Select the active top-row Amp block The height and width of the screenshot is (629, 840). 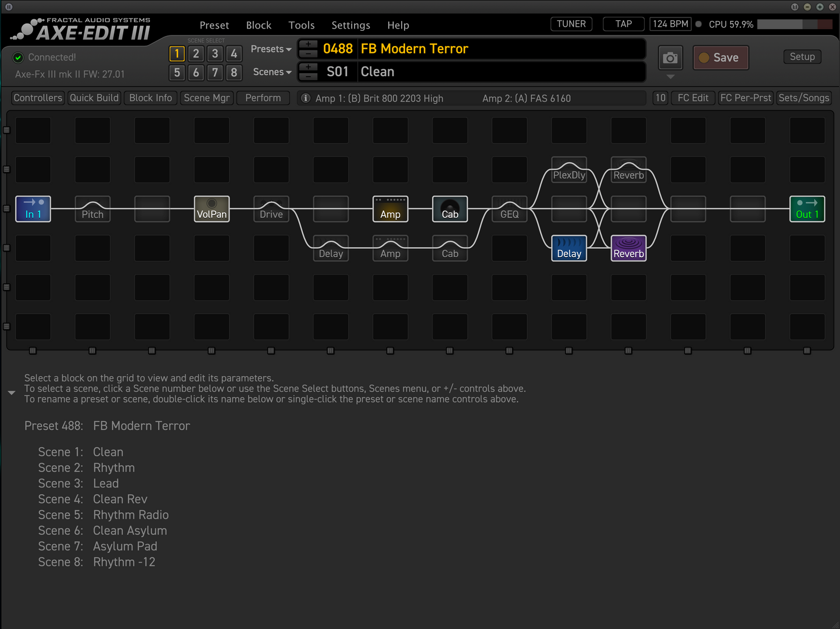[390, 209]
